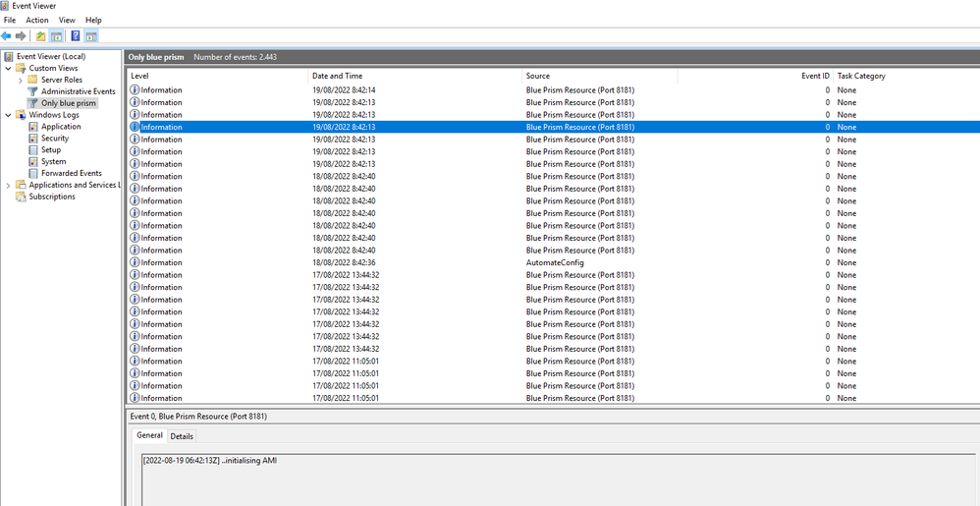Click info icon of the 8:42:14 event
This screenshot has height=506, width=980.
[135, 90]
